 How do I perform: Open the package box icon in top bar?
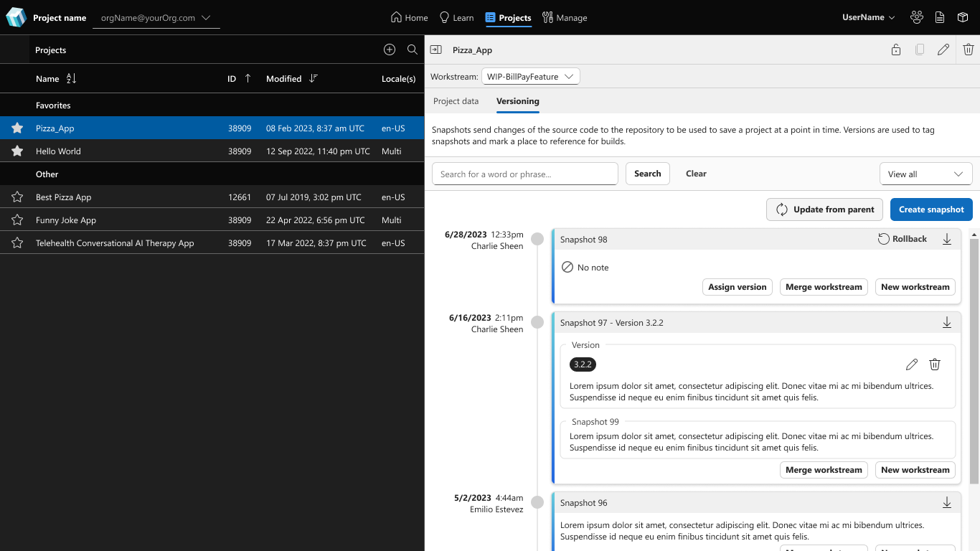click(963, 17)
